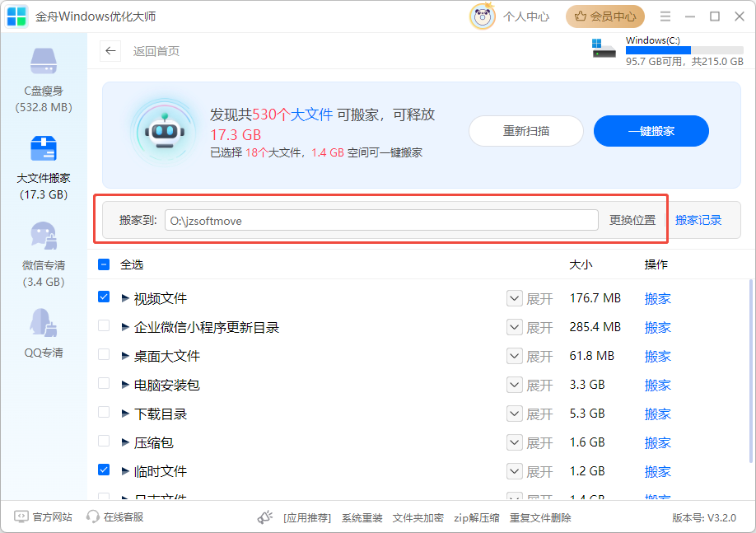
Task: Click the megaphone announcement icon
Action: pos(265,517)
